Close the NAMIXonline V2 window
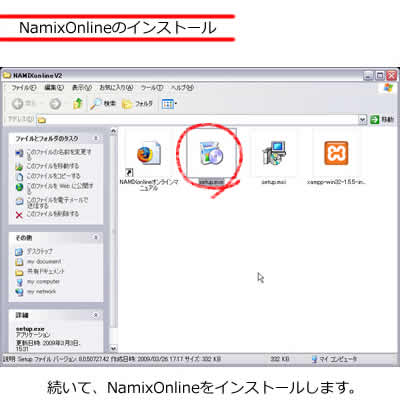Image resolution: width=400 pixels, height=403 pixels. click(392, 76)
